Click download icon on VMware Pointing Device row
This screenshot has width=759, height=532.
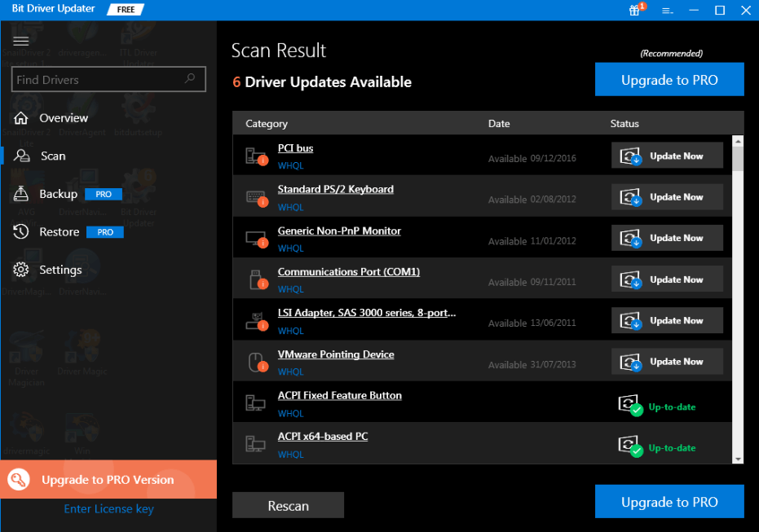(x=631, y=361)
